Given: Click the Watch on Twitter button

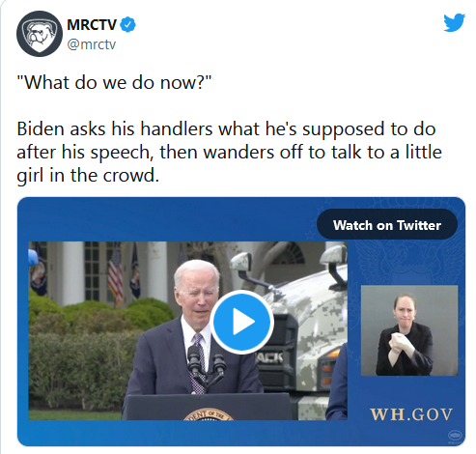Looking at the screenshot, I should 387,225.
